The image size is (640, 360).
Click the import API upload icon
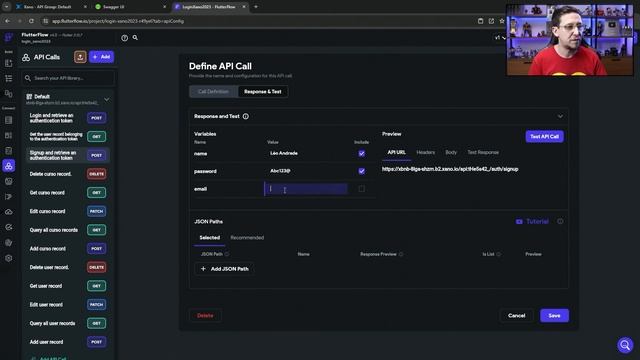click(80, 57)
